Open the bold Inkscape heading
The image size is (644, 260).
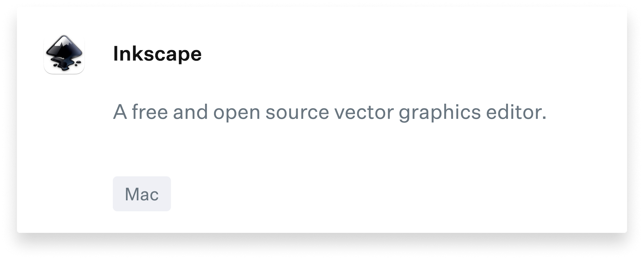157,54
